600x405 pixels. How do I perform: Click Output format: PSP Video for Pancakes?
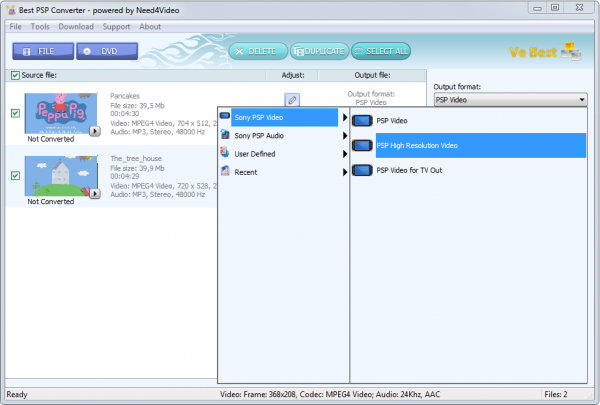371,98
